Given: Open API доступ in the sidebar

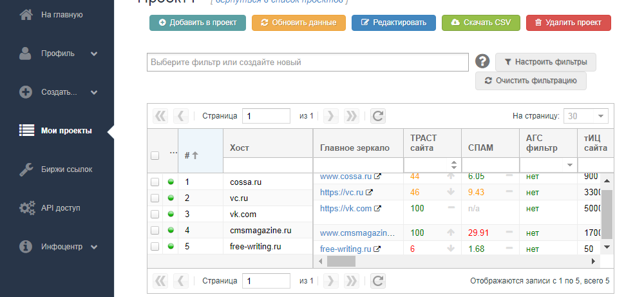Looking at the screenshot, I should 61,208.
